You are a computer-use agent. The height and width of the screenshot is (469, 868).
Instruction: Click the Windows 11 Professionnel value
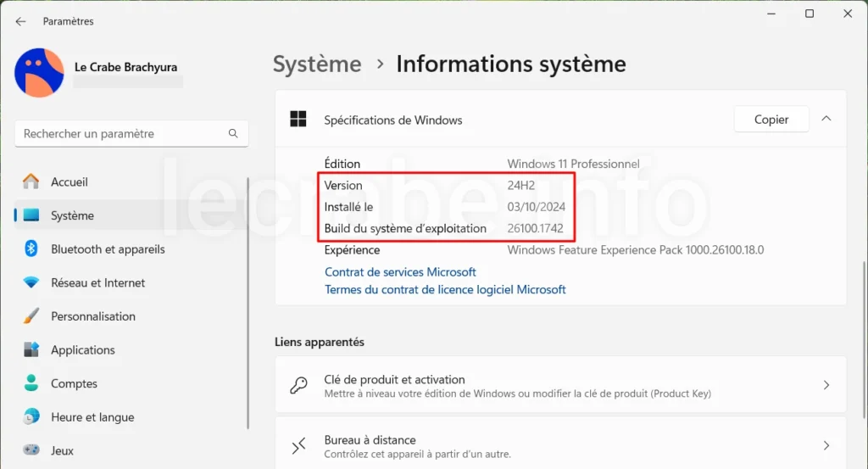(573, 164)
